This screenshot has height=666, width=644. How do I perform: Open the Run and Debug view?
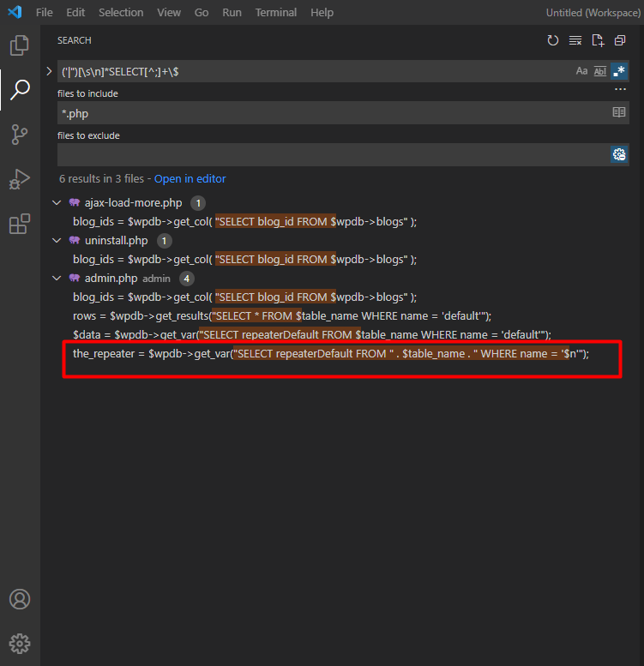coord(20,178)
